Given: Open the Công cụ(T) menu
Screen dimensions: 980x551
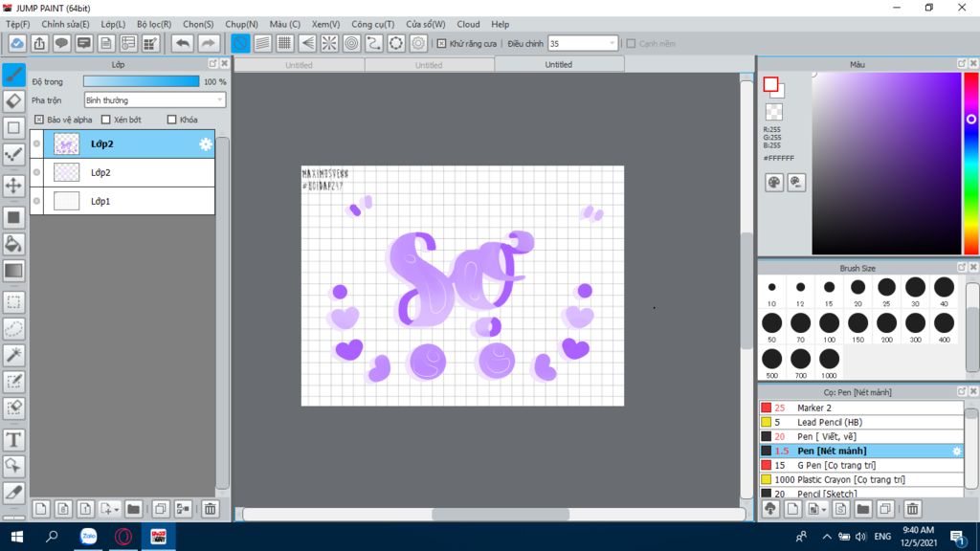Looking at the screenshot, I should [x=372, y=24].
